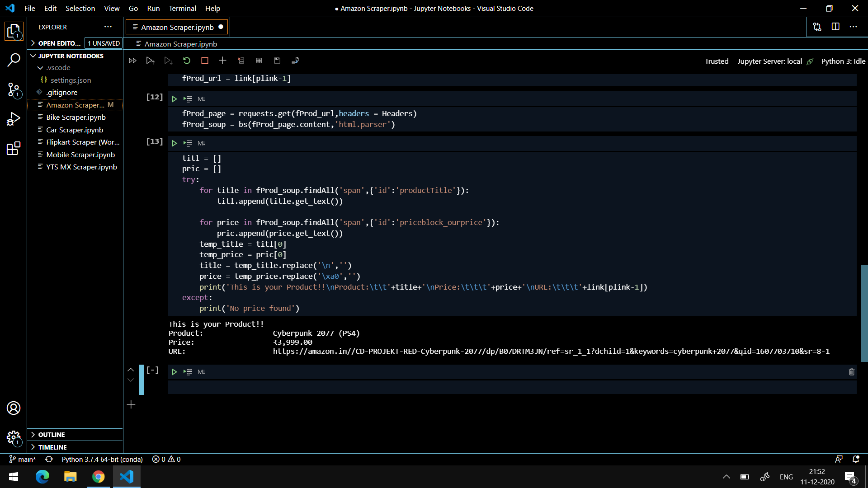Export the notebook to another format
This screenshot has width=868, height=488.
[x=296, y=60]
